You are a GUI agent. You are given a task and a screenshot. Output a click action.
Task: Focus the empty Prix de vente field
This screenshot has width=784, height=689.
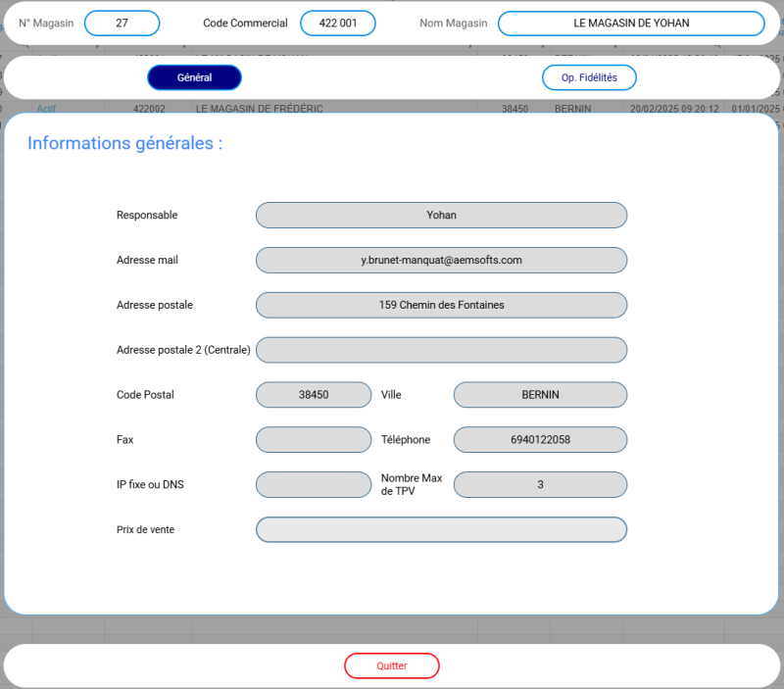(x=441, y=529)
